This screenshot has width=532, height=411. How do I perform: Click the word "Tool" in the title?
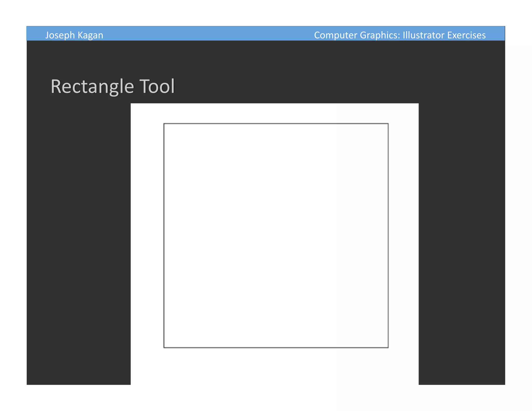click(x=157, y=86)
